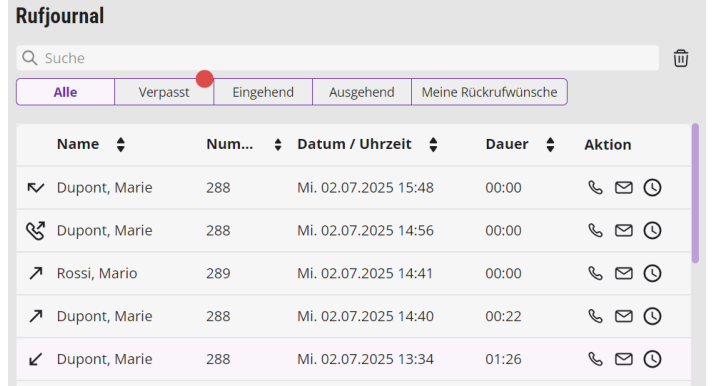Switch to the Verpasst tab
This screenshot has height=386, width=717.
164,92
